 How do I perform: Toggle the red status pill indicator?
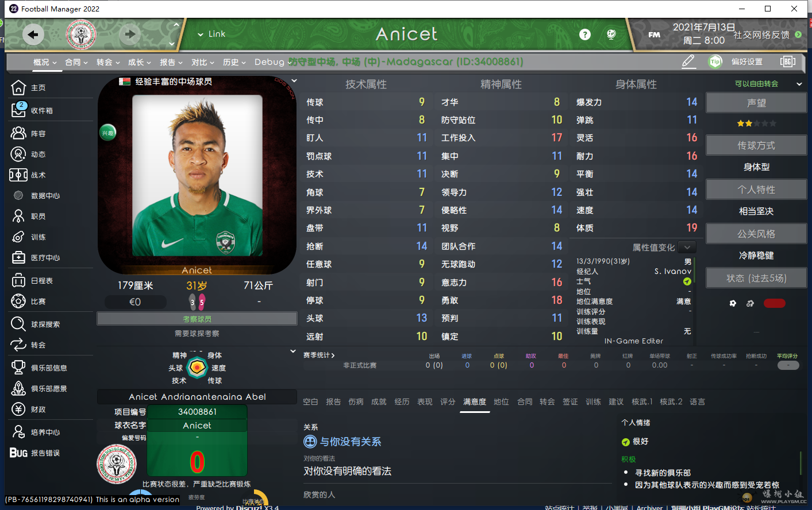pyautogui.click(x=774, y=303)
